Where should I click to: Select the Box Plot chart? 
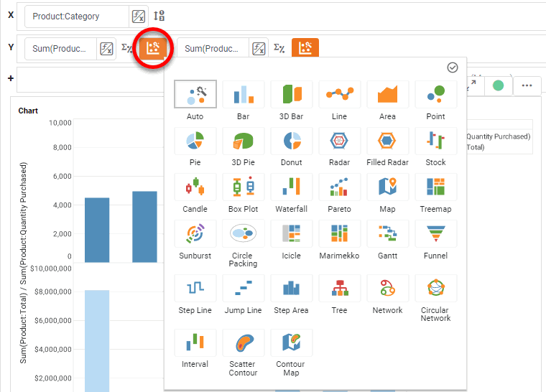(244, 188)
